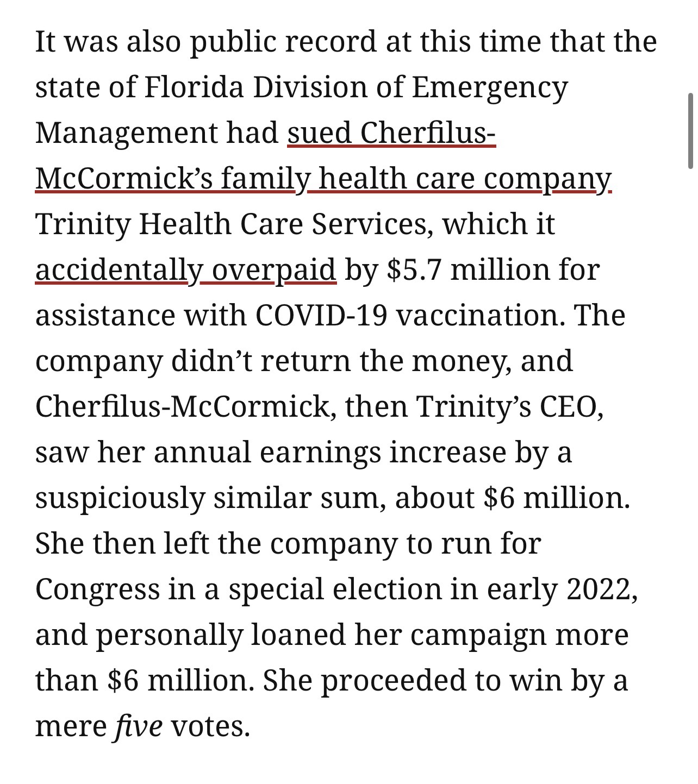Click the phrase "personally loaned her campaign"

pos(321,635)
